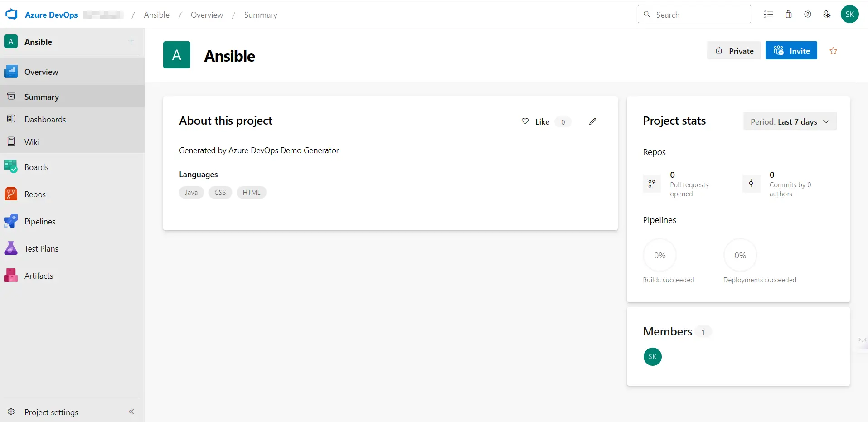Open the user settings icon in header
Screen dimensions: 868x422
click(x=827, y=15)
